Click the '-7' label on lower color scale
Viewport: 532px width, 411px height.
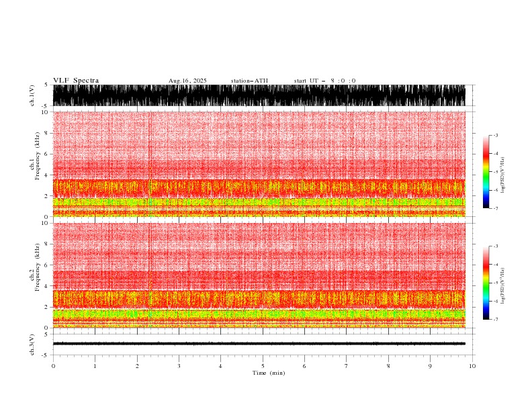(x=496, y=319)
